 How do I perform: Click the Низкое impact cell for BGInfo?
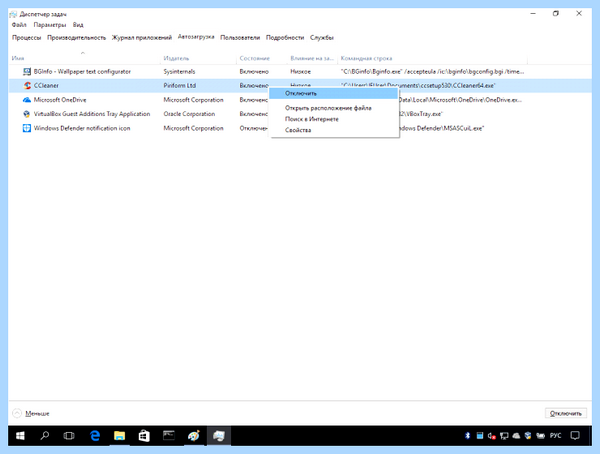tap(300, 72)
